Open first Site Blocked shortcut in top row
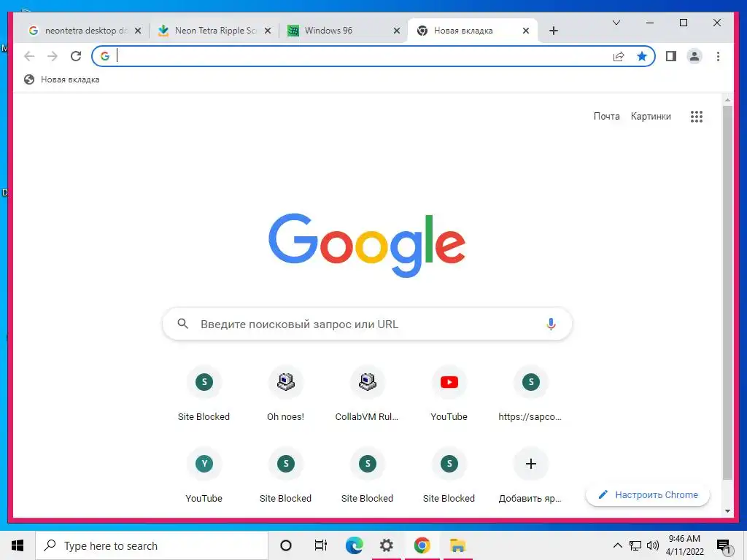This screenshot has width=747, height=560. (204, 394)
